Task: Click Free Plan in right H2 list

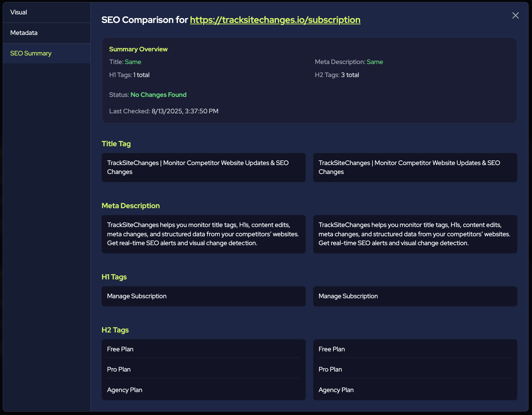Action: (x=332, y=349)
